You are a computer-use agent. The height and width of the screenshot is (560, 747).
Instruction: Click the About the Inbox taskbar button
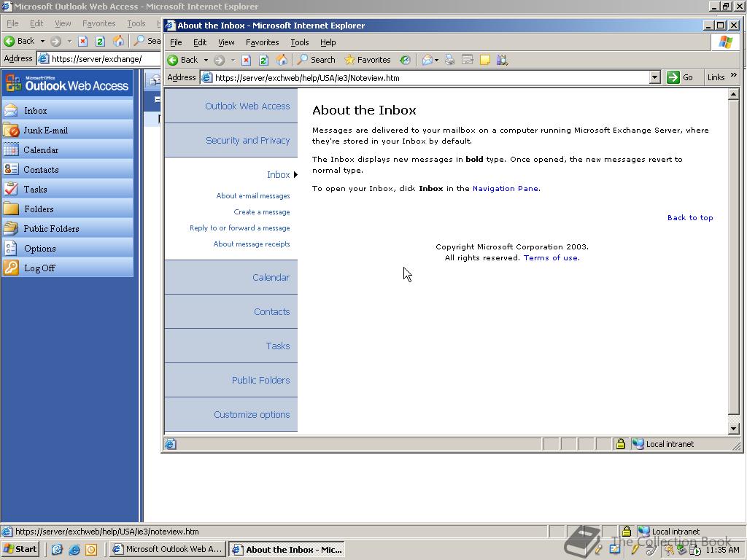pyautogui.click(x=287, y=549)
